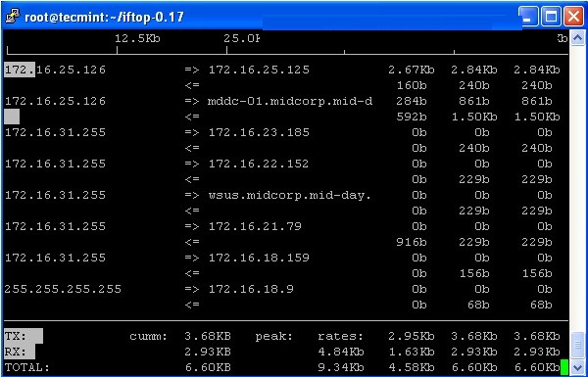The image size is (588, 377).
Task: Click the cumulative total 6.60KB
Action: tap(208, 367)
